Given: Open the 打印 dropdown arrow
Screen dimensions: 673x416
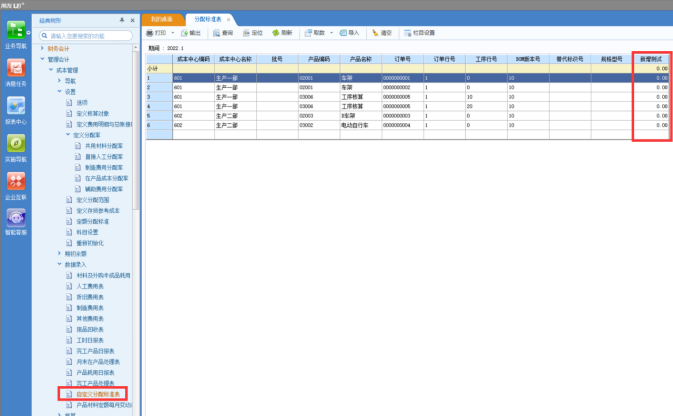Looking at the screenshot, I should (x=173, y=33).
